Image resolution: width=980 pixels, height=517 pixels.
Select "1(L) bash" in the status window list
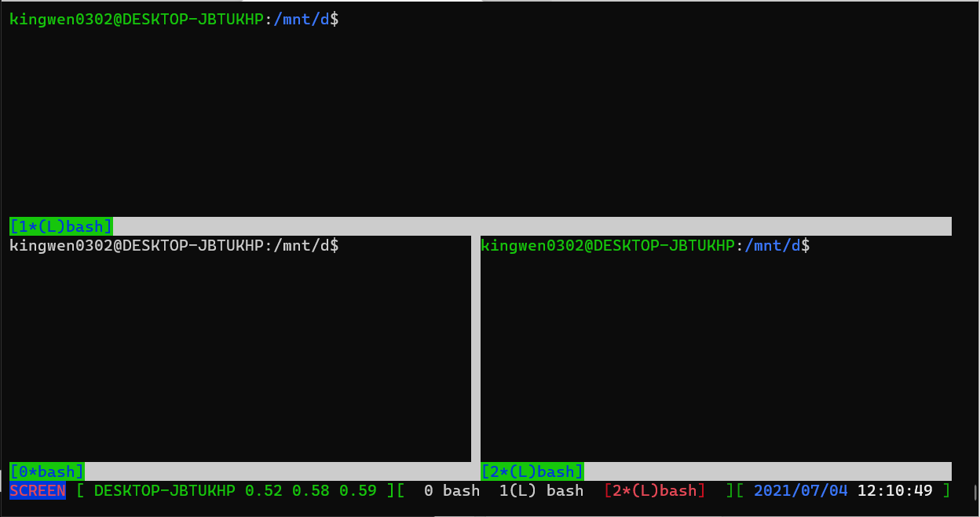point(541,491)
